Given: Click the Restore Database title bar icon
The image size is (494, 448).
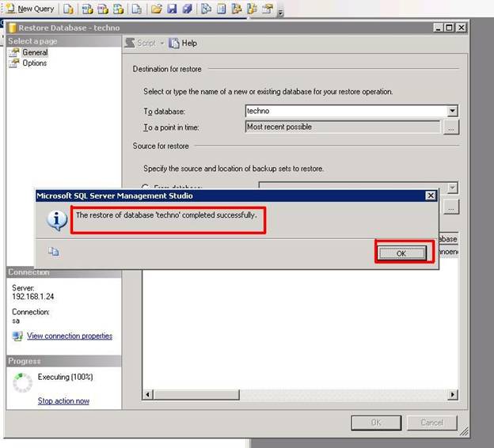Looking at the screenshot, I should pyautogui.click(x=13, y=28).
